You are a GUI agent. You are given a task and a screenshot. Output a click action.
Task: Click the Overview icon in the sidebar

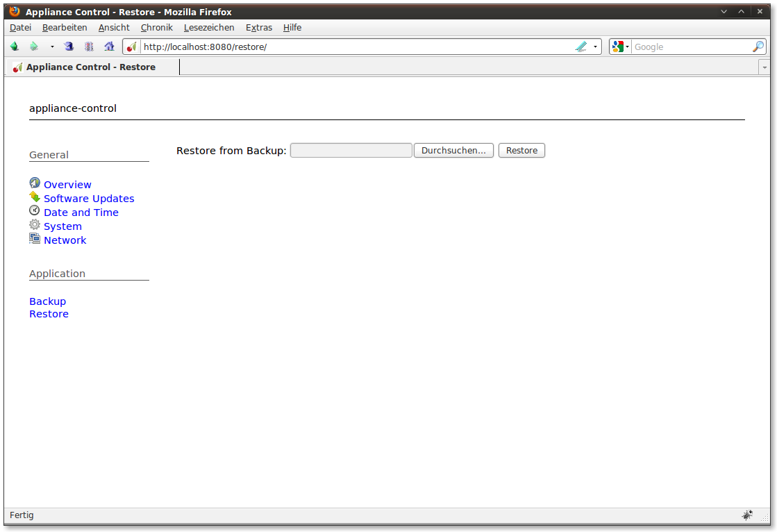click(x=35, y=183)
